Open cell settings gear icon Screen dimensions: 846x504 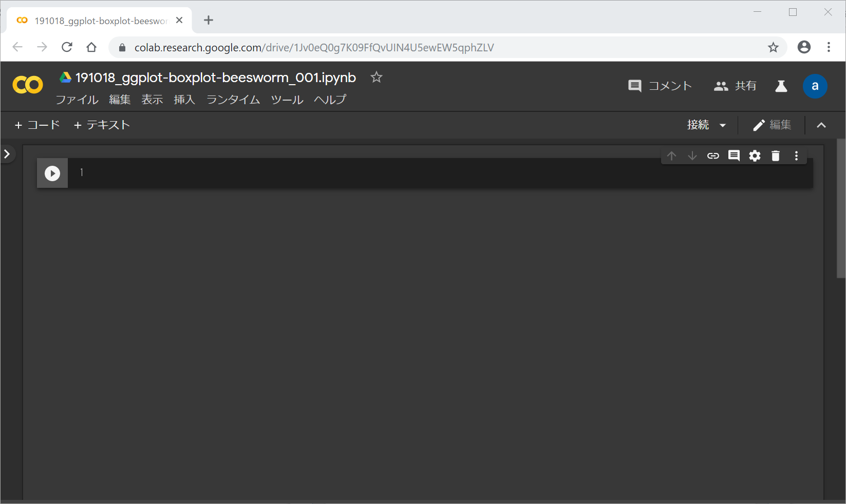click(755, 156)
